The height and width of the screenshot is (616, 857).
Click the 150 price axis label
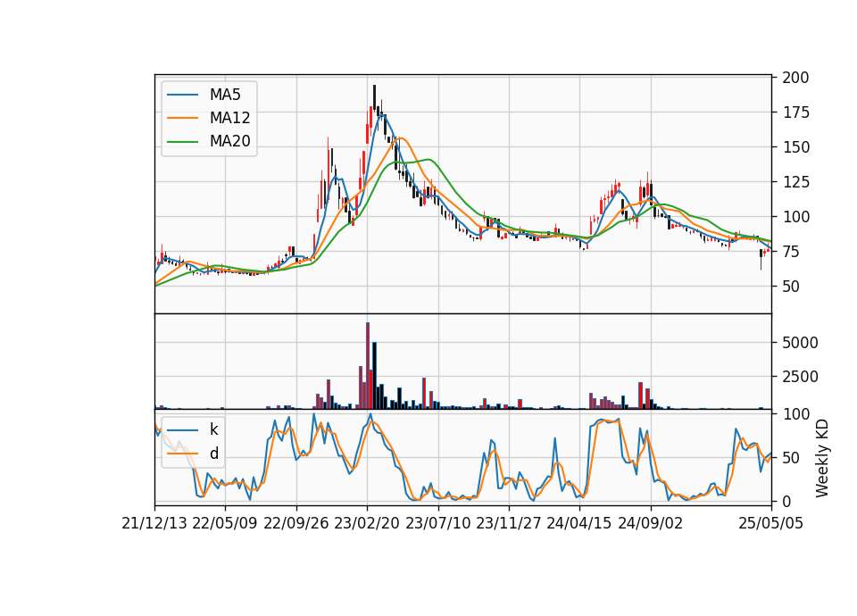795,147
